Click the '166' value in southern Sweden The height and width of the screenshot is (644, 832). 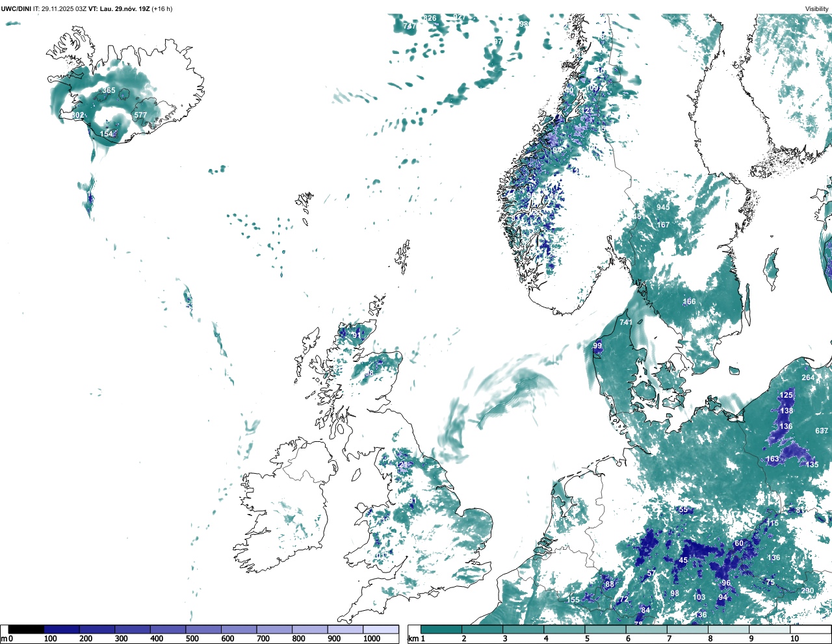[x=689, y=302]
